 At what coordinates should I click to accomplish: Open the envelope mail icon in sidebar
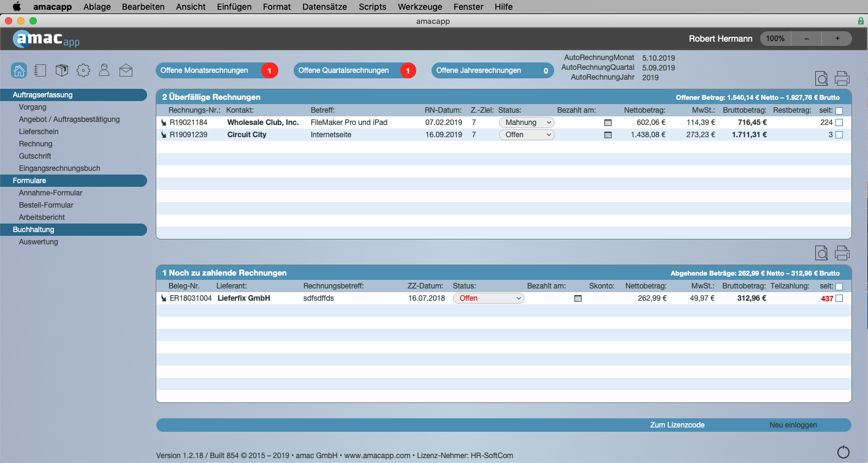[126, 70]
